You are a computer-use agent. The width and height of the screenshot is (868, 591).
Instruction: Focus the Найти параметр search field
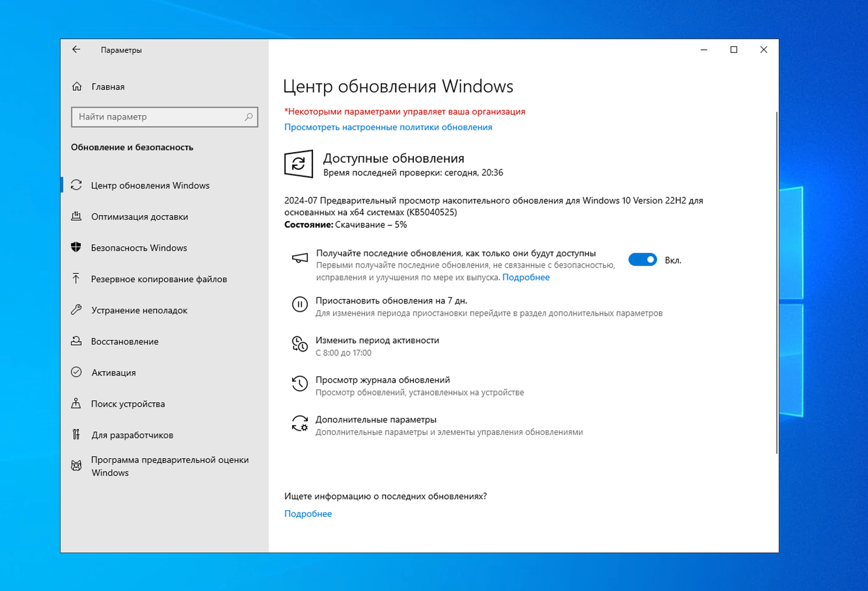[164, 117]
